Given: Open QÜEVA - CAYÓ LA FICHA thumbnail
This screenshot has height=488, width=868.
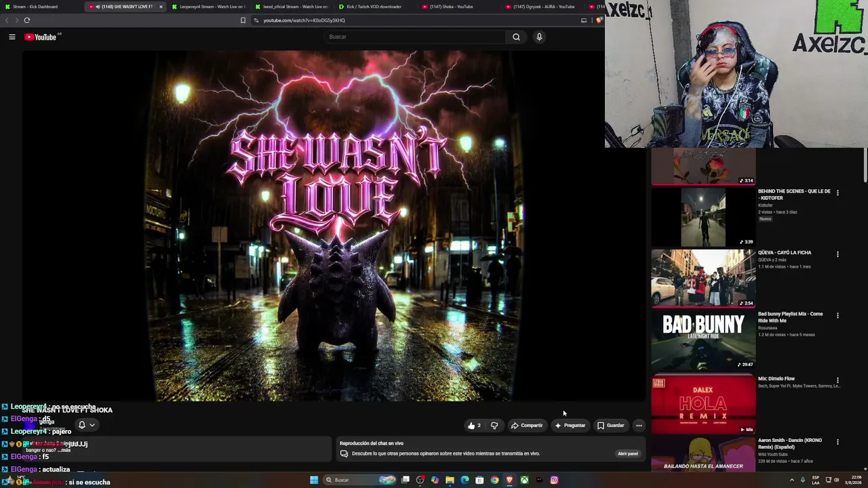Looking at the screenshot, I should [703, 279].
